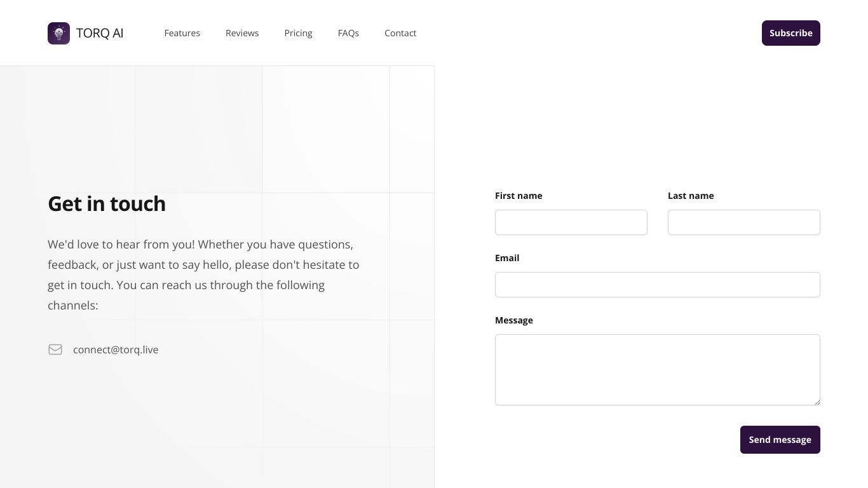The image size is (868, 488).
Task: Click the Message box resize handle corner
Action: pos(817,402)
